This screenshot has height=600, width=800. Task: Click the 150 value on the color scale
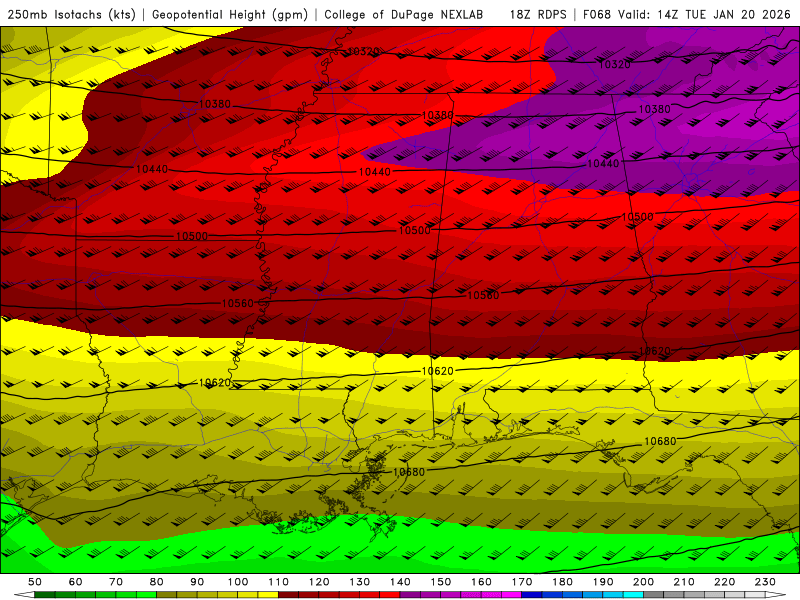coord(441,582)
